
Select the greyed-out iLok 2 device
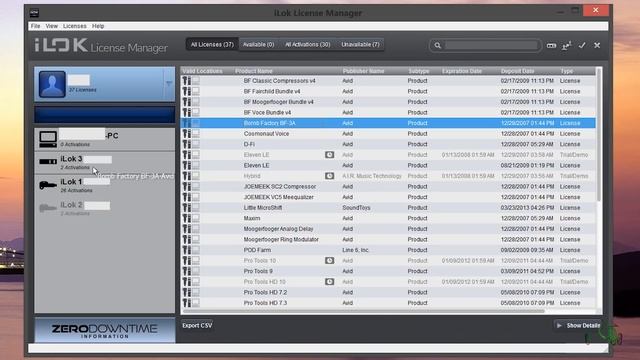click(105, 208)
